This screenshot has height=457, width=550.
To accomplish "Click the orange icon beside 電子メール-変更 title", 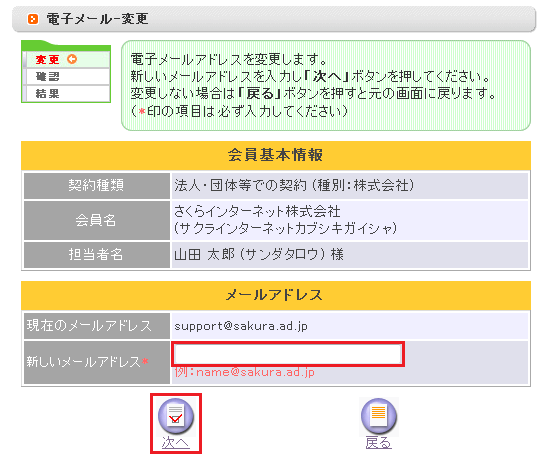I will coord(33,19).
